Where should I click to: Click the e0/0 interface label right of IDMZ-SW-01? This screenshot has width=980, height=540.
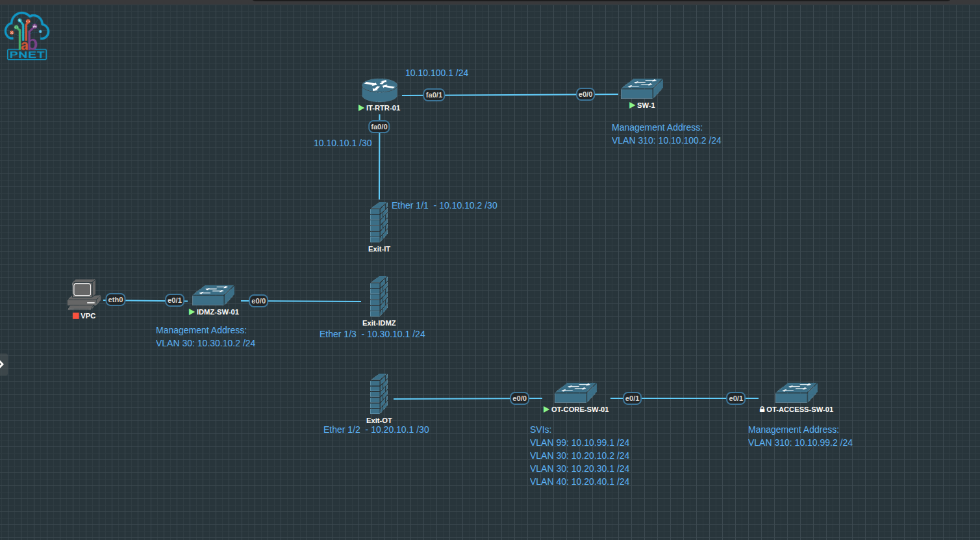258,301
